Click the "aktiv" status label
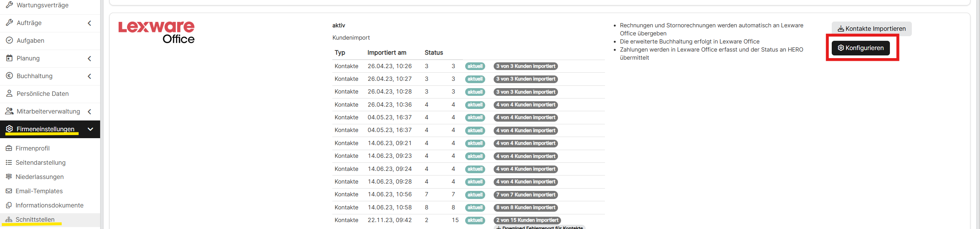This screenshot has height=229, width=980. point(338,25)
